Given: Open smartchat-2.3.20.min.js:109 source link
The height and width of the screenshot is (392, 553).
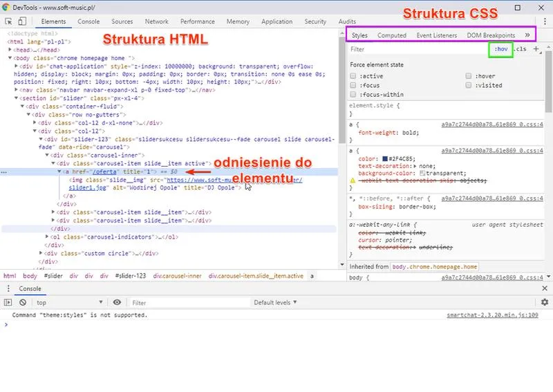Looking at the screenshot, I should pos(492,315).
